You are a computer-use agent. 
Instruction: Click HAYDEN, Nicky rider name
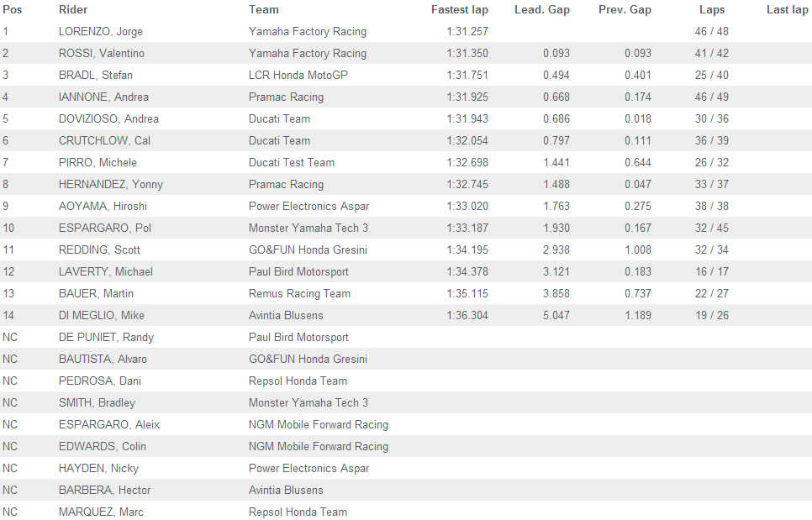pos(99,469)
